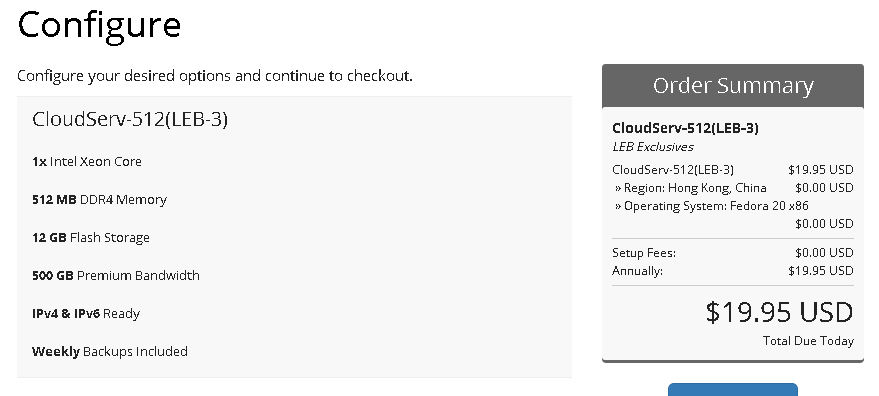
Task: Click the 12 GB Flash Storage line
Action: (x=91, y=238)
